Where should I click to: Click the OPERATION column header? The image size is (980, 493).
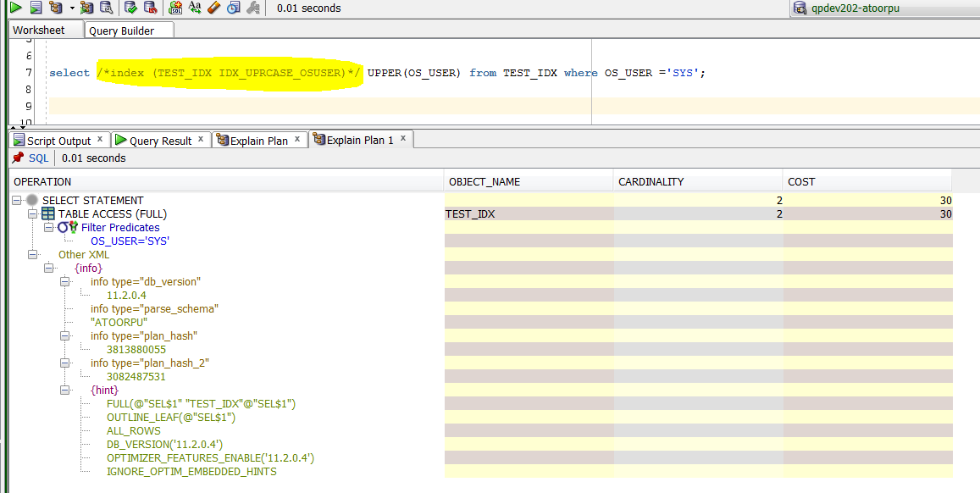click(226, 182)
